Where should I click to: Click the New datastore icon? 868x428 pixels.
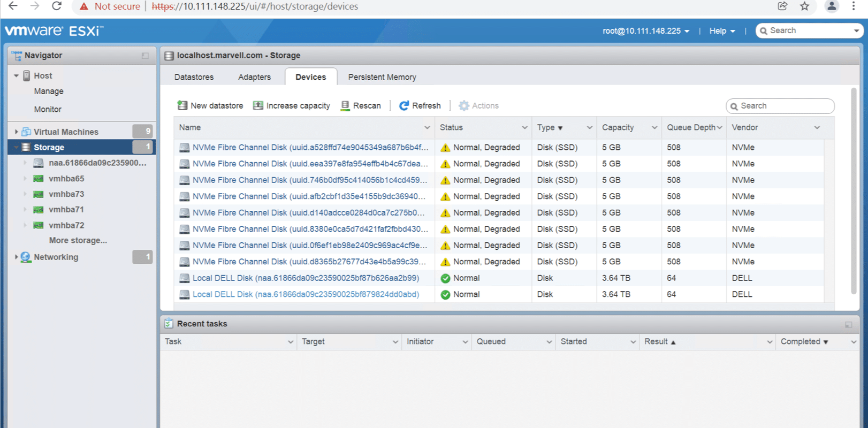182,105
